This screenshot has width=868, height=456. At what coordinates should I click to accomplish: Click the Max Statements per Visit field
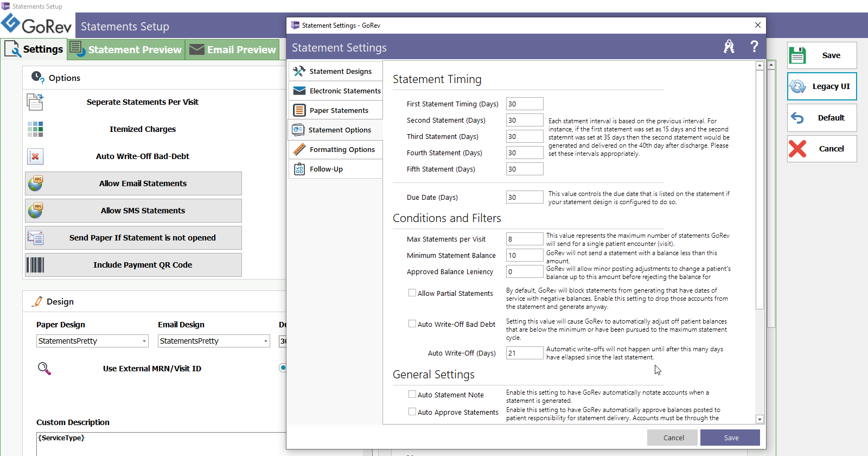tap(525, 239)
